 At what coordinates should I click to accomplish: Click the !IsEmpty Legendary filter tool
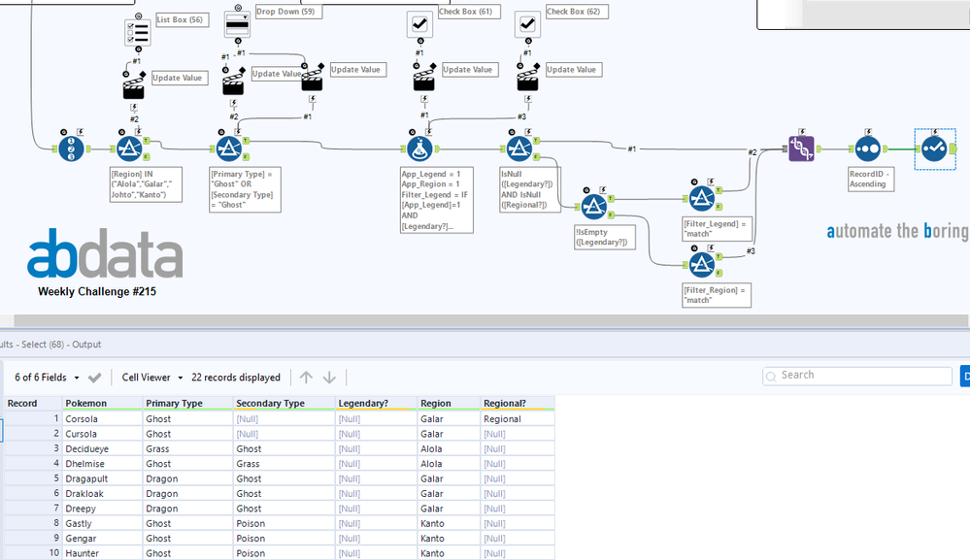[x=594, y=207]
